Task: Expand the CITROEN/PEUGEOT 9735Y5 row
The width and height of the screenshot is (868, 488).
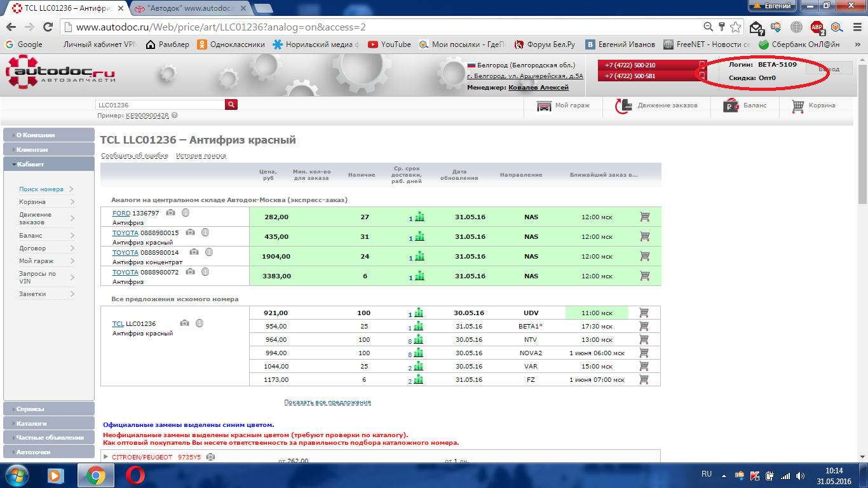Action: (105, 457)
